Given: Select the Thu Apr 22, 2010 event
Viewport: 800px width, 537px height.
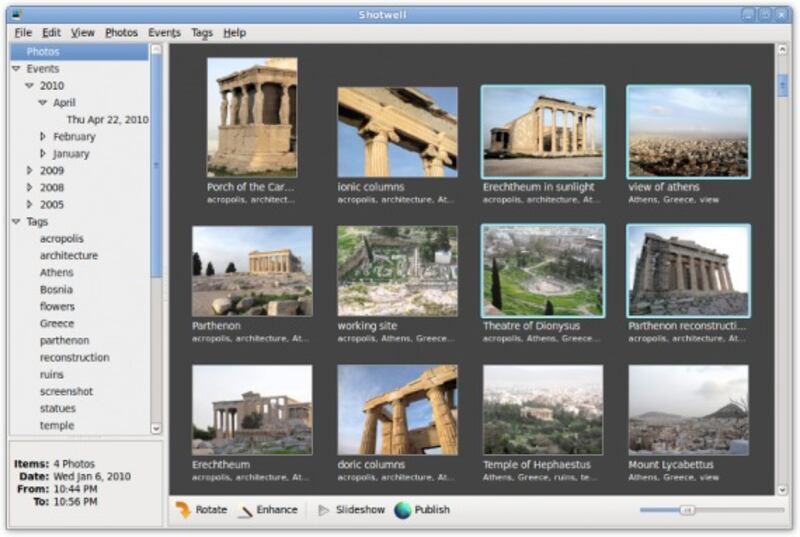Looking at the screenshot, I should point(107,120).
